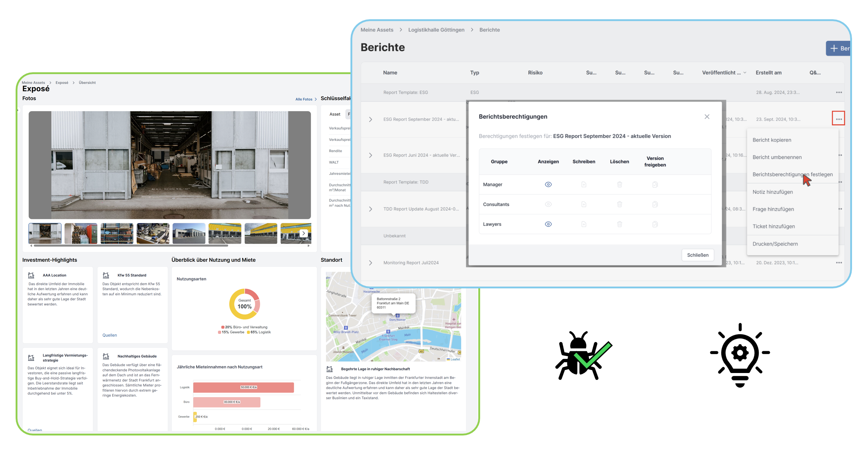Click Battonnstraße 2 map address popup

393,303
